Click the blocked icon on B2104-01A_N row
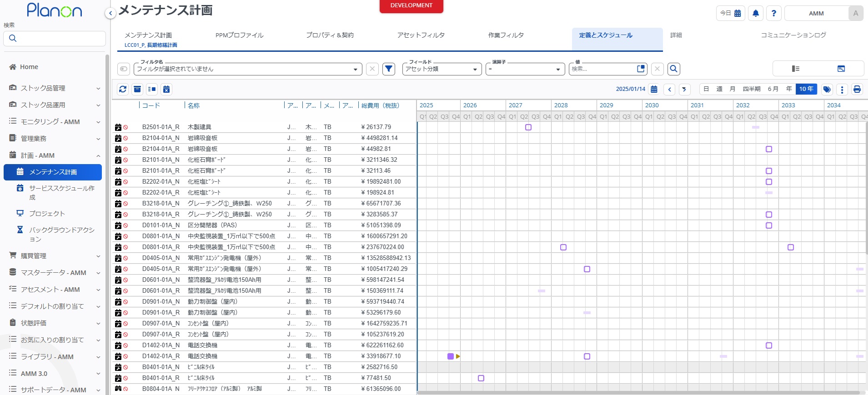Viewport: 868px width, 395px height. pyautogui.click(x=125, y=138)
